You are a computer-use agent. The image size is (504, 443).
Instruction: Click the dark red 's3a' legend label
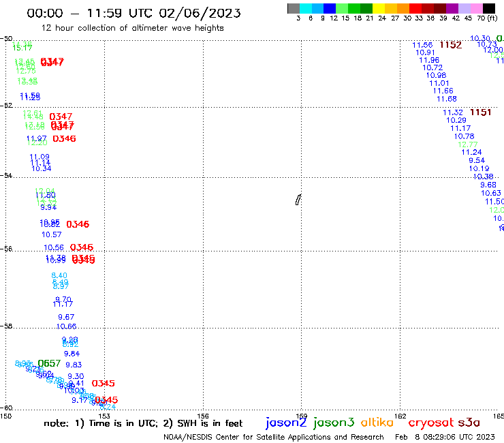(x=469, y=423)
